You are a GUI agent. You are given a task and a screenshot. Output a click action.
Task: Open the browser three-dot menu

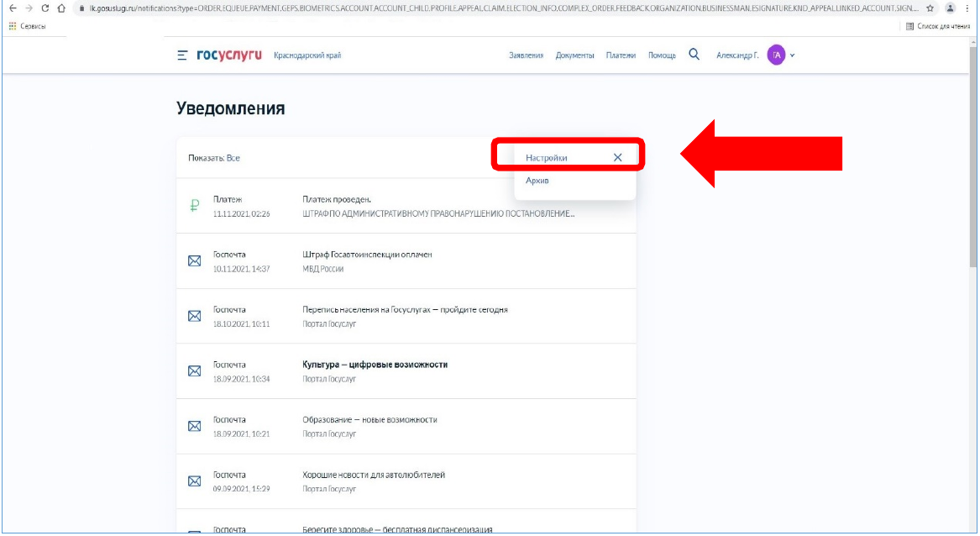tap(967, 8)
